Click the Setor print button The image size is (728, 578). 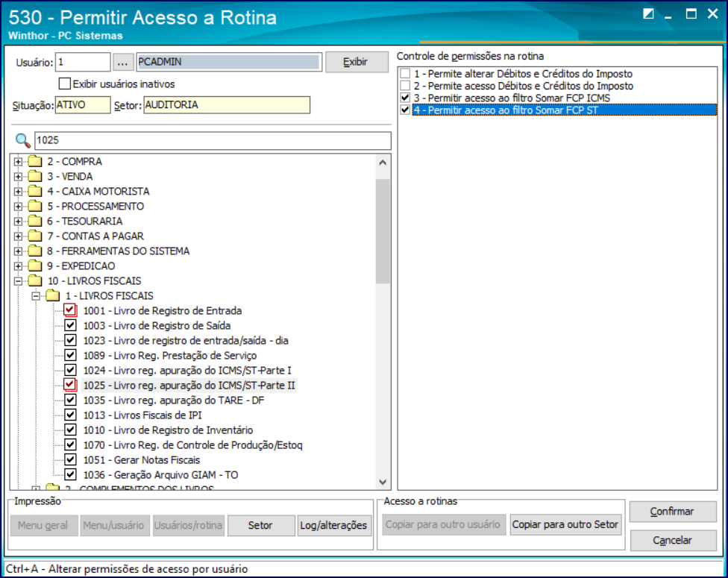point(260,525)
